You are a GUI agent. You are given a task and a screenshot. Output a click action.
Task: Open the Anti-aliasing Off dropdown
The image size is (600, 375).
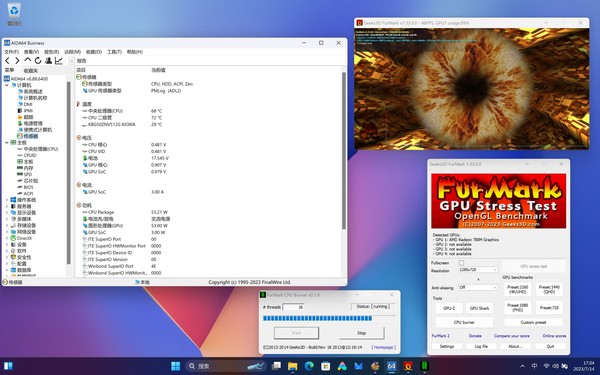tap(478, 287)
